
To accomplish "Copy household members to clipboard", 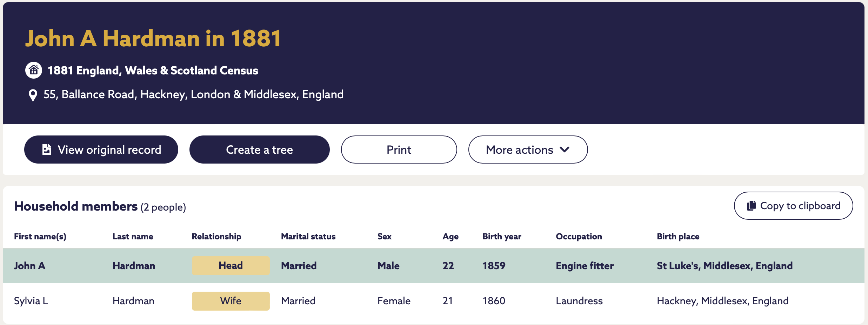I will pos(793,206).
